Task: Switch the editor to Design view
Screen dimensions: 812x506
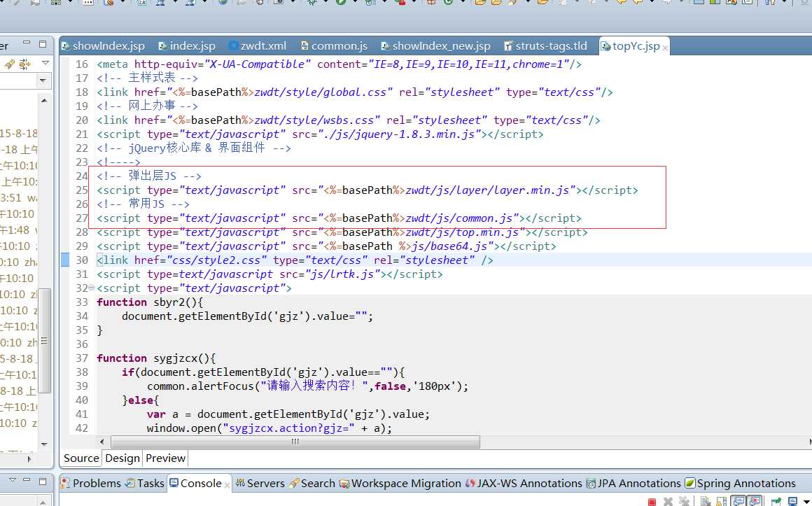Action: [122, 458]
